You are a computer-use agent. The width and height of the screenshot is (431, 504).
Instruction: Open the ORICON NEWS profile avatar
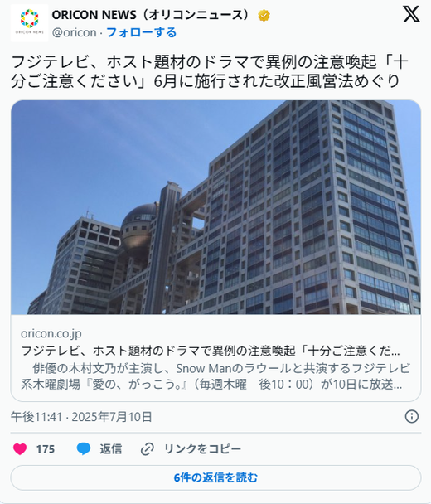pyautogui.click(x=29, y=23)
